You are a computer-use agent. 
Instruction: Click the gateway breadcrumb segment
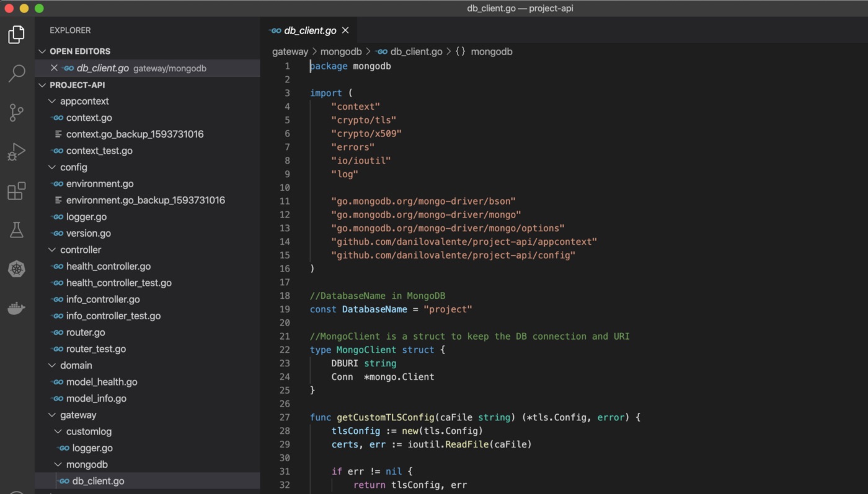click(x=290, y=51)
